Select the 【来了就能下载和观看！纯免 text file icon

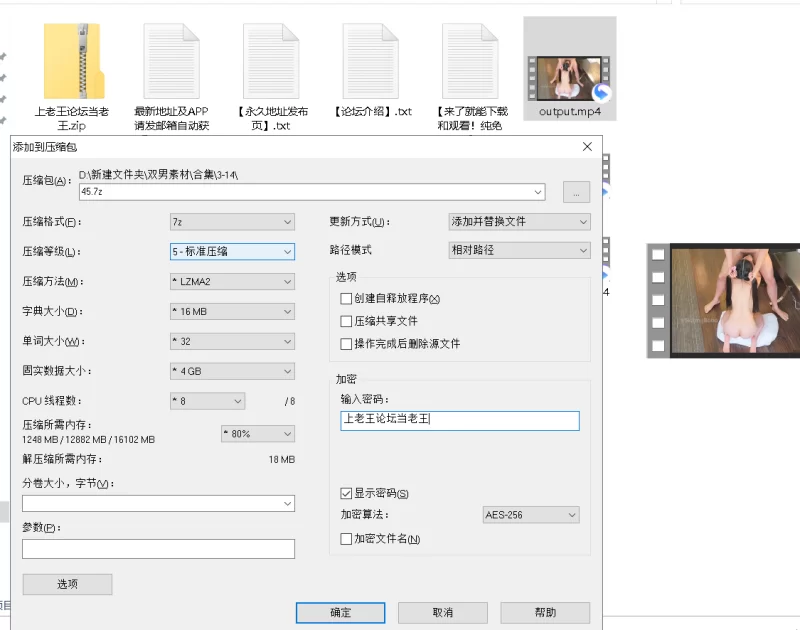(x=470, y=62)
